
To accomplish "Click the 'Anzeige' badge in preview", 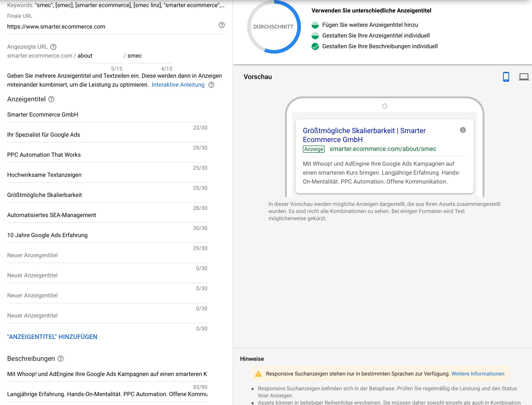I will tap(314, 149).
